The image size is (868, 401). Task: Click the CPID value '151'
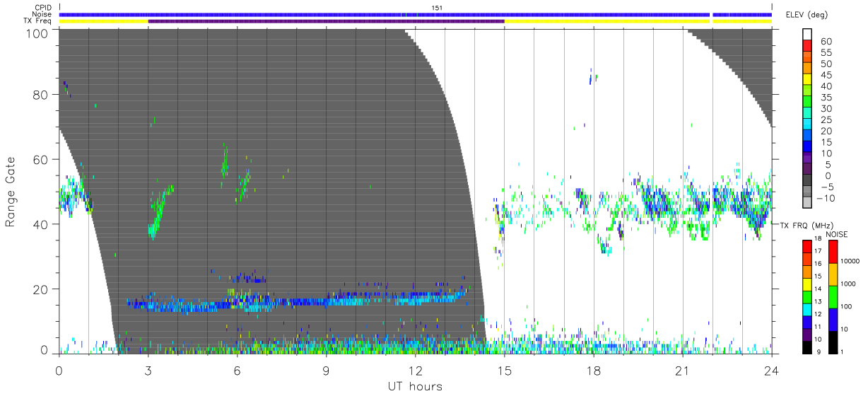[x=437, y=8]
